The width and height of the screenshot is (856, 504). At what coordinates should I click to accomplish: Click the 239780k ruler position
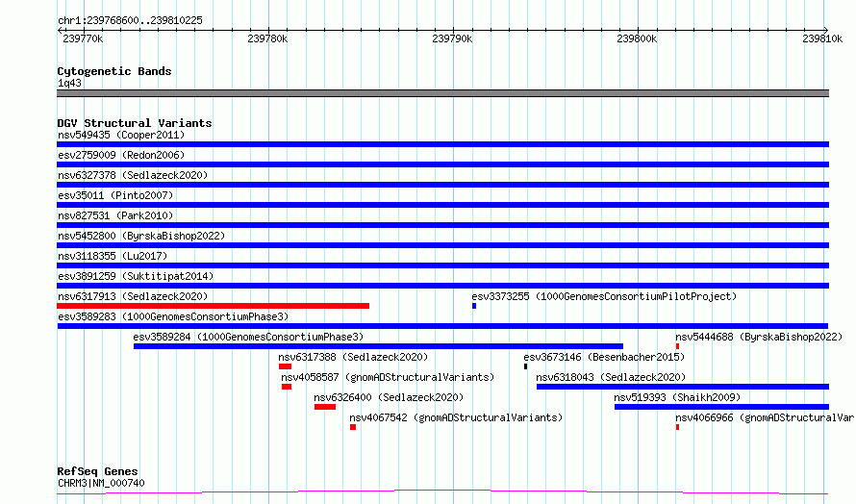(267, 38)
